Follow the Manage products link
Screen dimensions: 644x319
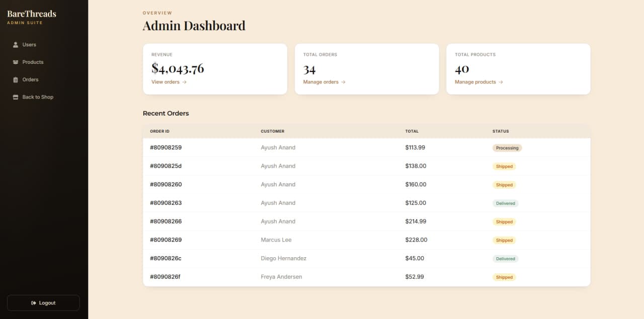[479, 82]
